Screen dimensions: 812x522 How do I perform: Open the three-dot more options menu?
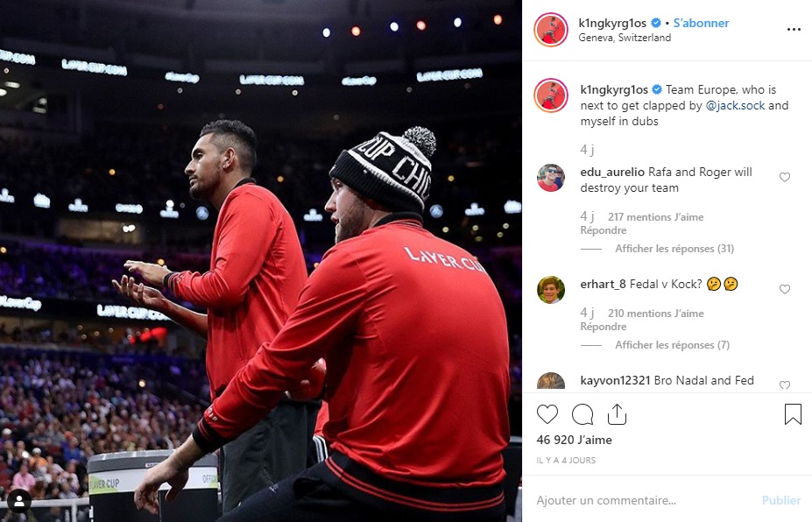[794, 30]
